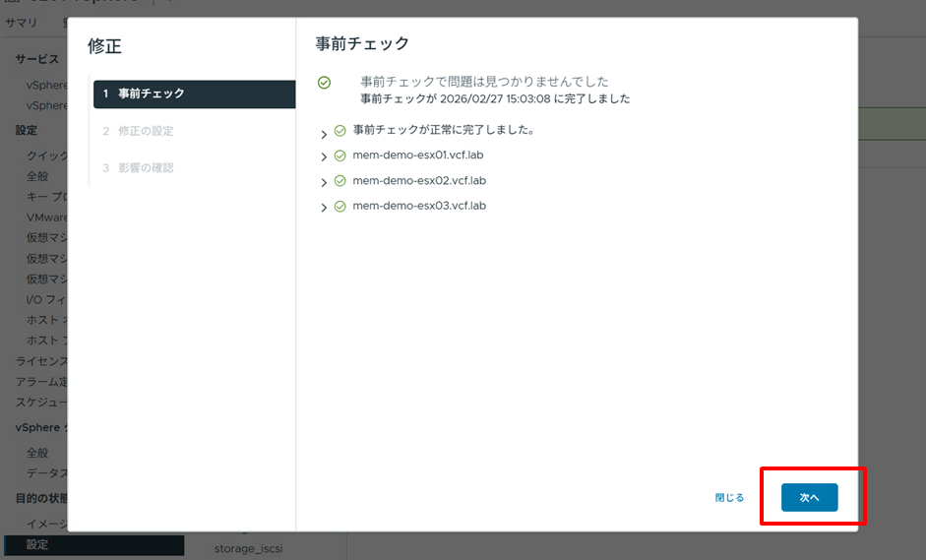This screenshot has height=560, width=926.
Task: Expand the mem-demo-esx03.vcf.lab result row
Action: pyautogui.click(x=324, y=208)
